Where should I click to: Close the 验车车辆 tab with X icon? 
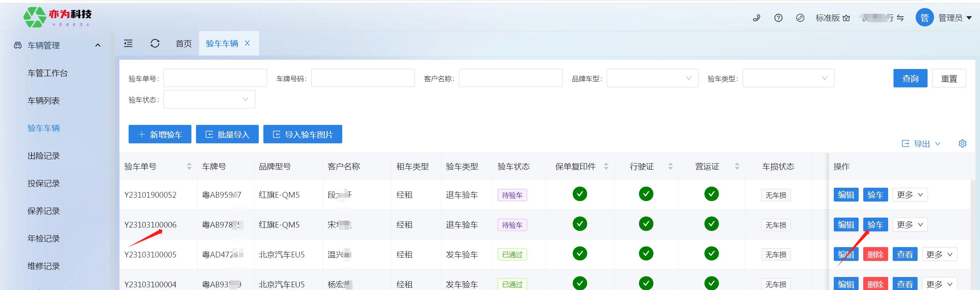coord(248,44)
